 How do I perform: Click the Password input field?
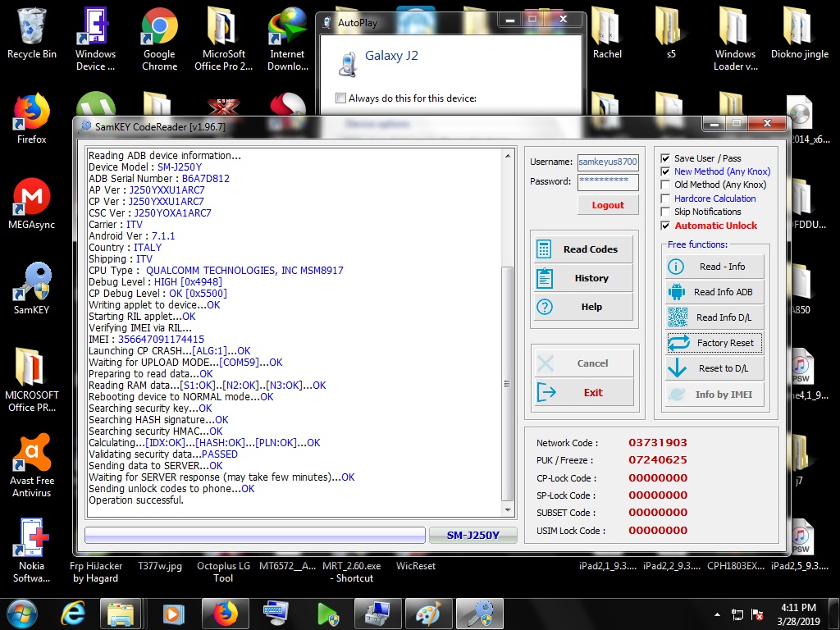pos(608,181)
